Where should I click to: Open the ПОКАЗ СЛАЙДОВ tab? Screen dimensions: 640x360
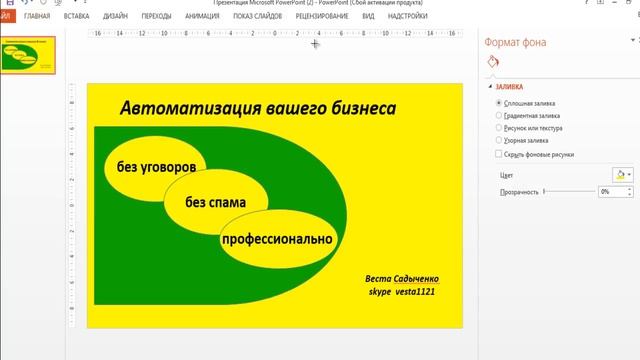258,16
